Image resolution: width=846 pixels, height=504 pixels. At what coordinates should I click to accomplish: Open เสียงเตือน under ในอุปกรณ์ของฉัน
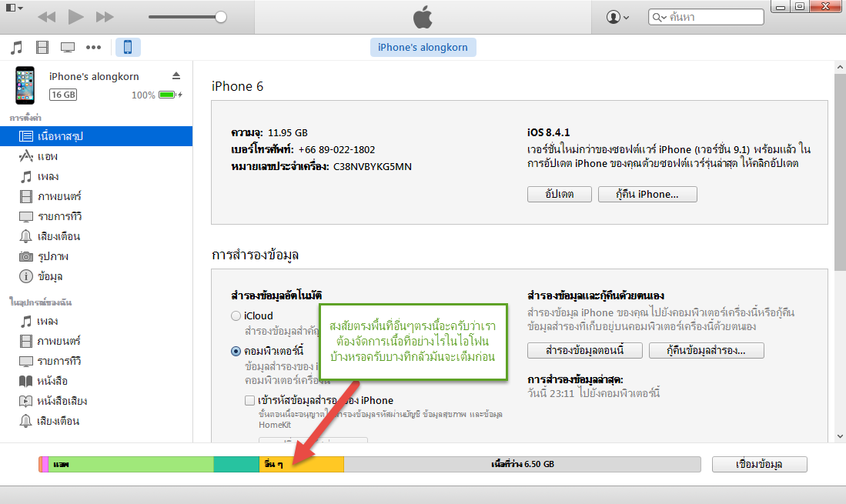[96, 421]
